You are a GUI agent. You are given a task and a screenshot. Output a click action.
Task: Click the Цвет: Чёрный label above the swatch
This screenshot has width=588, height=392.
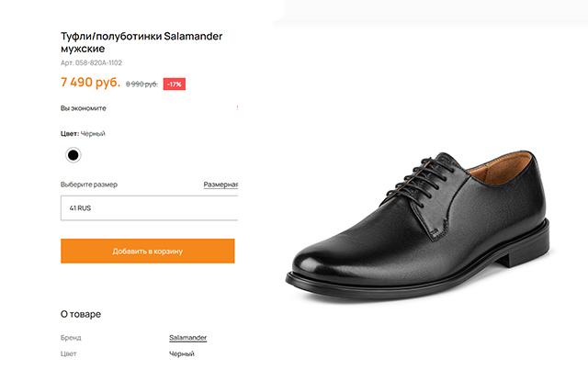tap(83, 134)
